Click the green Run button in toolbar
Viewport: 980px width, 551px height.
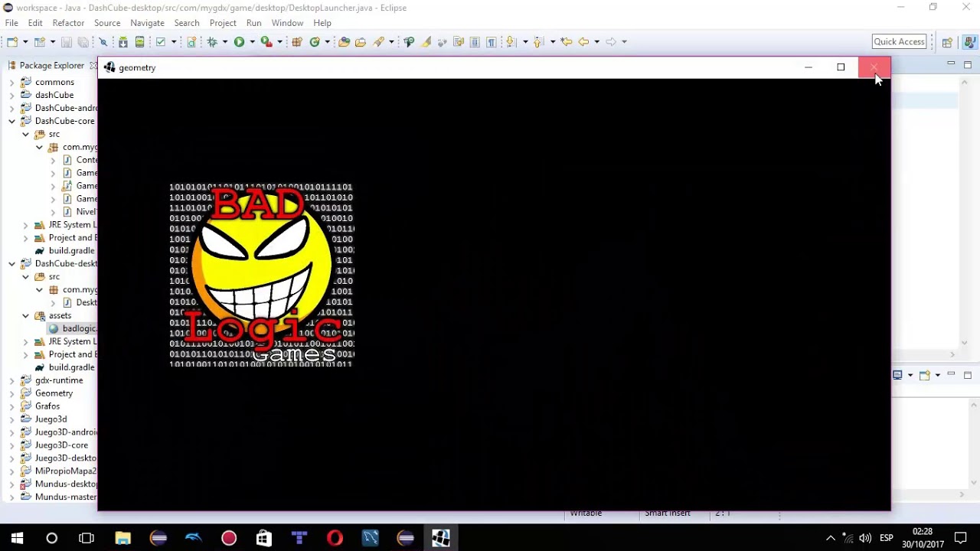[239, 42]
